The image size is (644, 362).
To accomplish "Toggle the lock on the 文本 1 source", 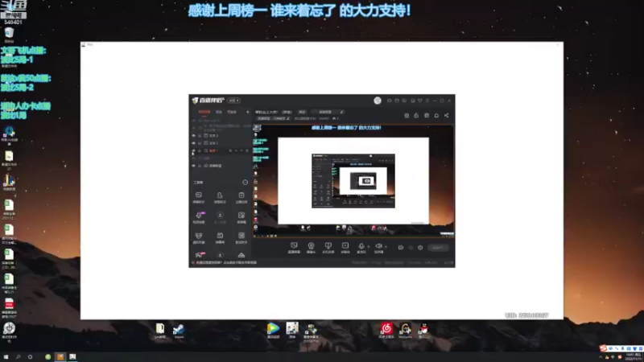I will [200, 143].
